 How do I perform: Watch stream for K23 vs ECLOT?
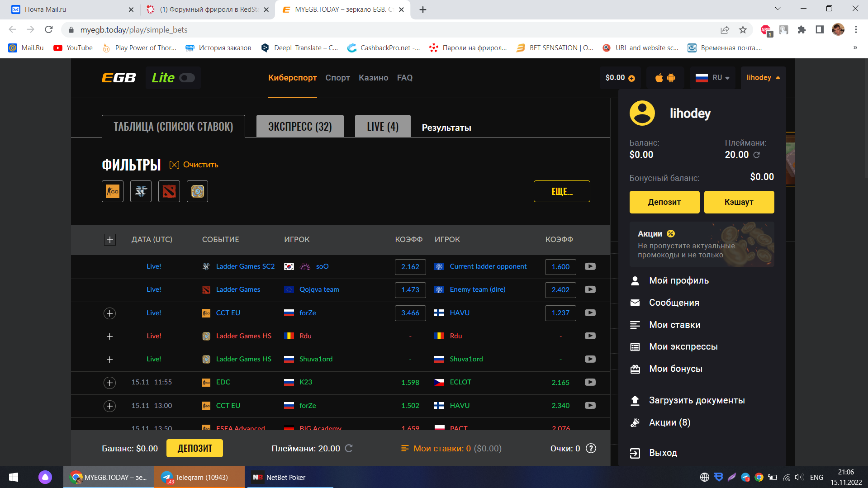click(590, 382)
